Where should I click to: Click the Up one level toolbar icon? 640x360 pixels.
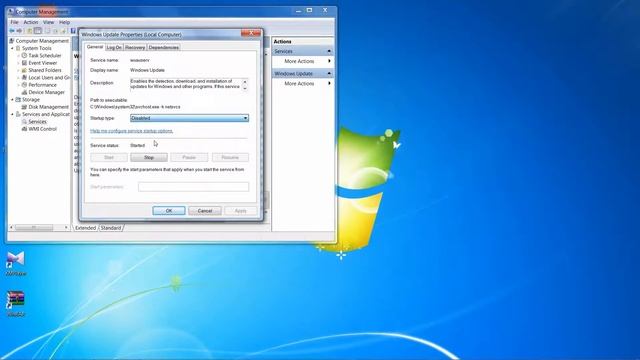click(x=29, y=31)
